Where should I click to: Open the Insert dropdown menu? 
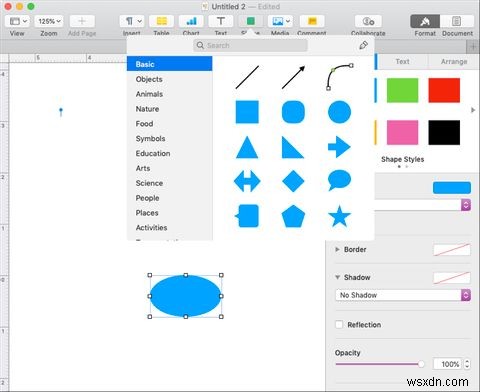coord(132,21)
